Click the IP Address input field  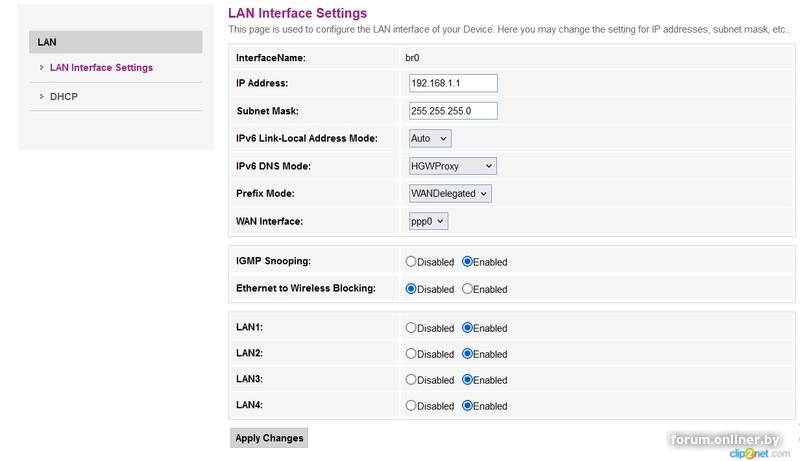click(453, 84)
